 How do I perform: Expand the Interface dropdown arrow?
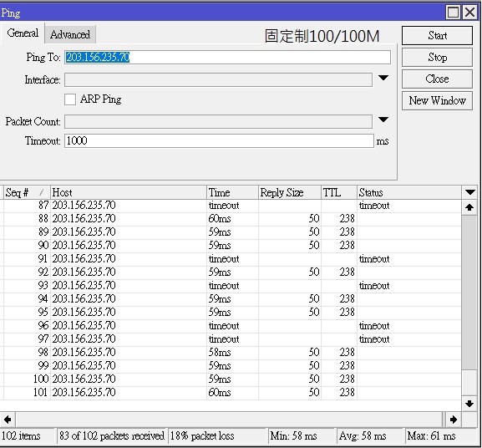coord(383,78)
